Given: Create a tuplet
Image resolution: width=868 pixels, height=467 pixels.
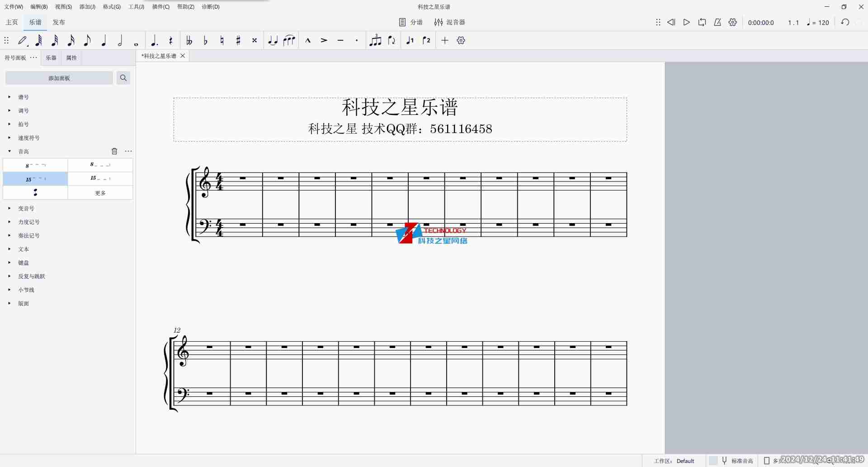Looking at the screenshot, I should coord(376,40).
